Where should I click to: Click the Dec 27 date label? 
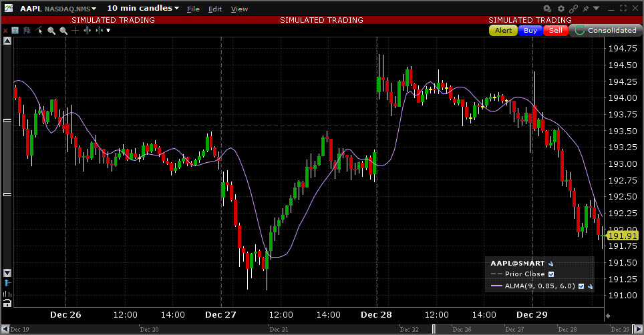(x=220, y=315)
